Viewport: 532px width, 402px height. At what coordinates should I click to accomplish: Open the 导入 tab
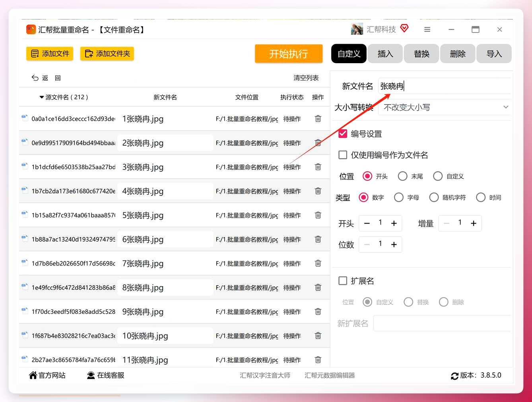[x=494, y=54]
